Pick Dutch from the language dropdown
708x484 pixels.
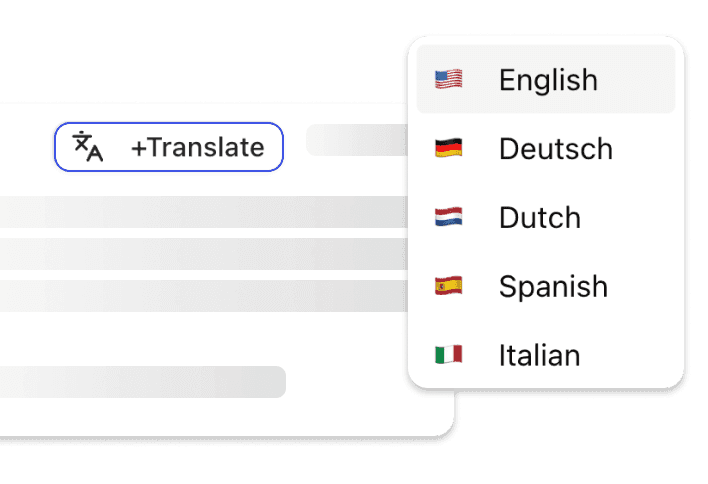(x=540, y=217)
